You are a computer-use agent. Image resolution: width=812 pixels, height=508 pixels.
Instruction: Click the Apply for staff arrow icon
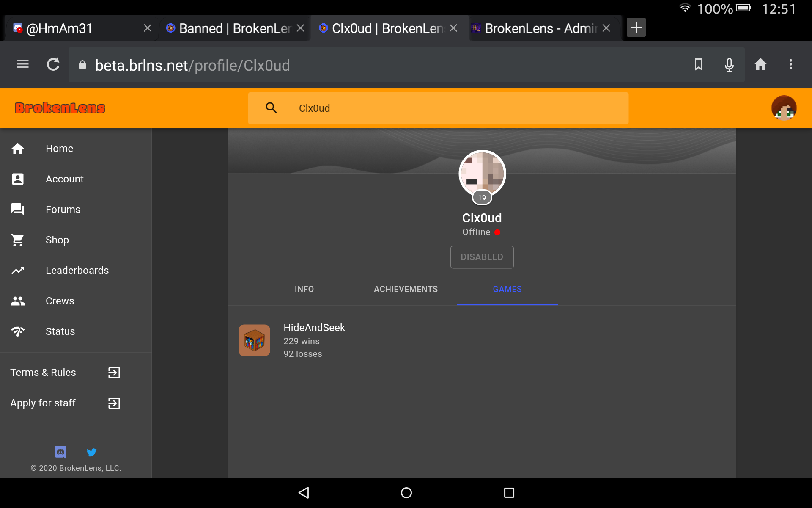[x=114, y=403]
